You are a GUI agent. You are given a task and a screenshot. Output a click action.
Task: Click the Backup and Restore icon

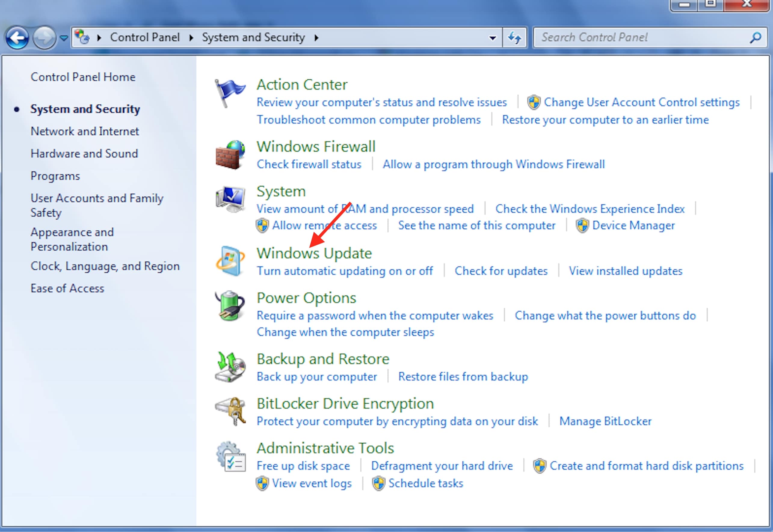(x=230, y=367)
